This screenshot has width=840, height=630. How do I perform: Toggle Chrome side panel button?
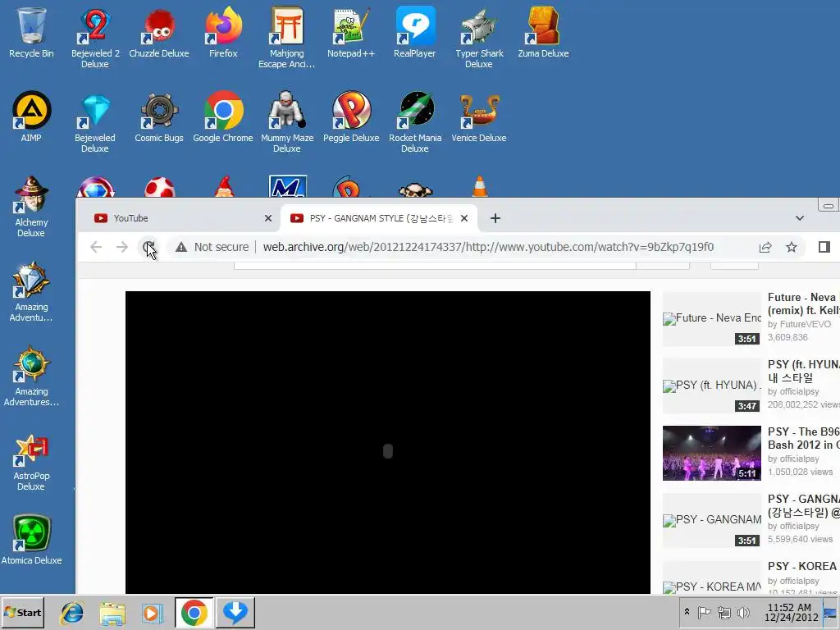(x=824, y=247)
